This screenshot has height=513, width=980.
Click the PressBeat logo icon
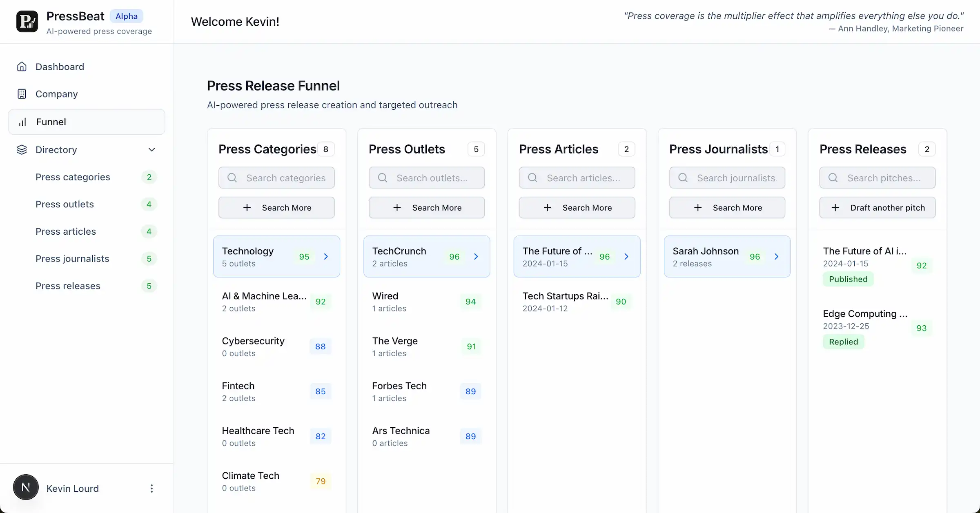click(x=27, y=22)
